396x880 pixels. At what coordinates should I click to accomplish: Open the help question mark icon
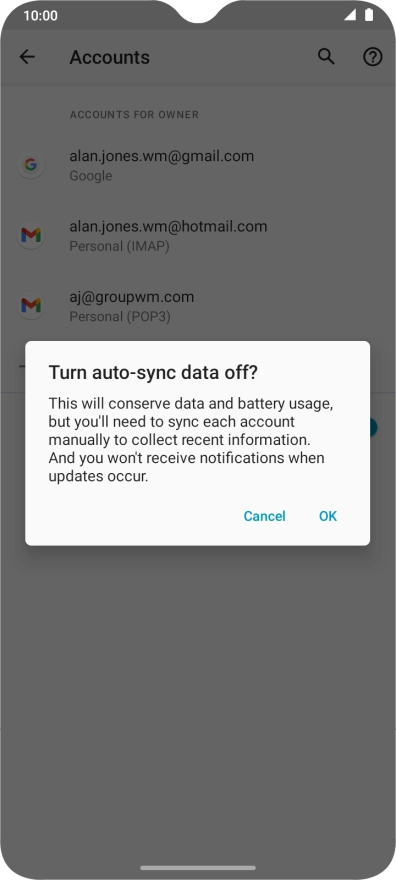[x=372, y=57]
